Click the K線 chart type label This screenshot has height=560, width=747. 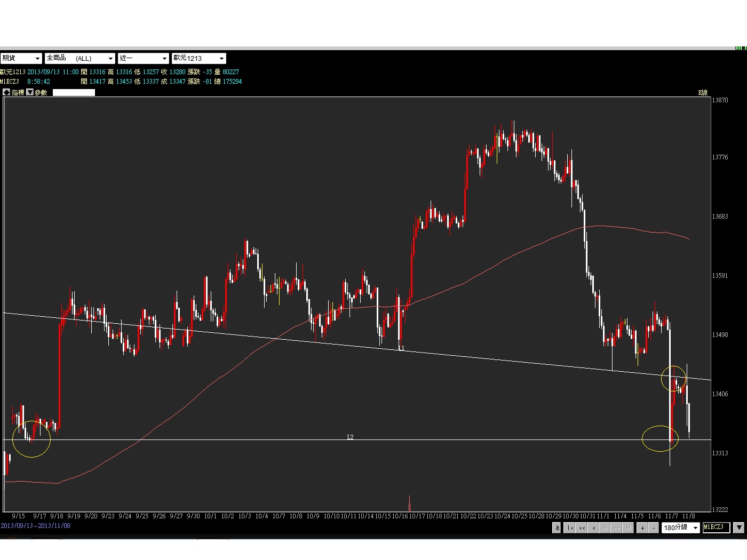(703, 93)
